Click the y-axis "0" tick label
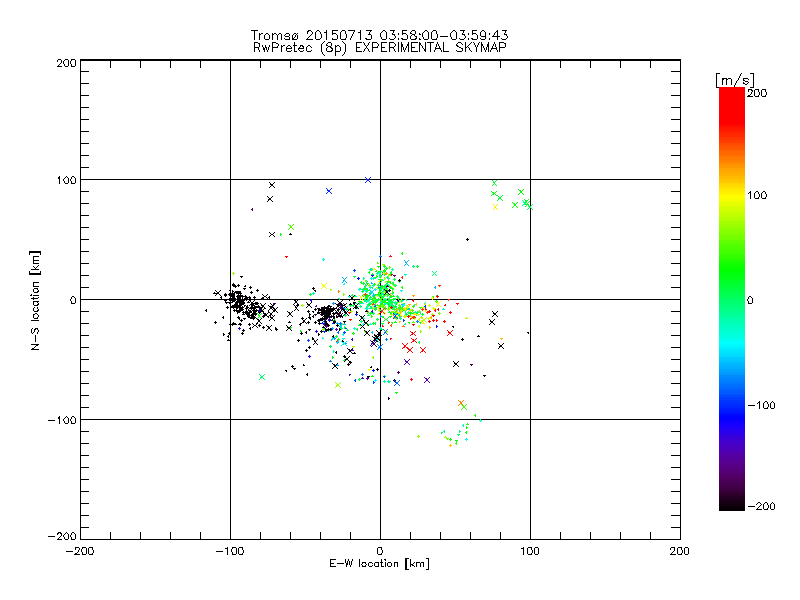This screenshot has height=600, width=800. tap(73, 300)
